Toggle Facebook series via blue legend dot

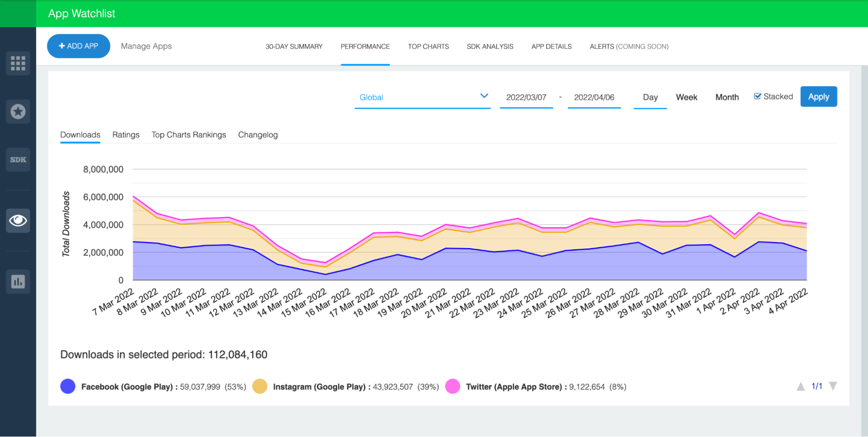point(68,387)
